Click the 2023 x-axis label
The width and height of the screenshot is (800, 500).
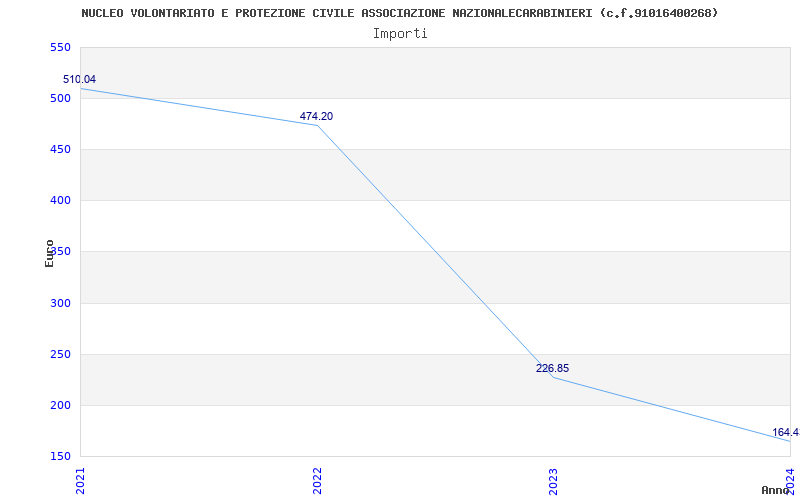(x=554, y=481)
